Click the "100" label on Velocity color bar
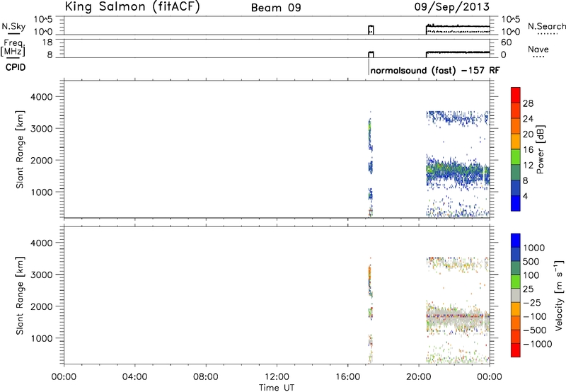This screenshot has height=392, width=566. [x=531, y=275]
